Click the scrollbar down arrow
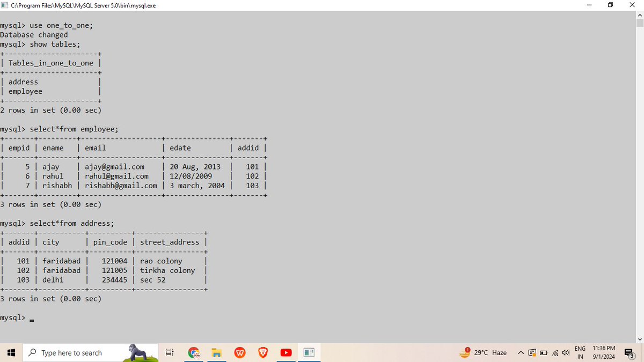The height and width of the screenshot is (362, 644). tap(639, 338)
